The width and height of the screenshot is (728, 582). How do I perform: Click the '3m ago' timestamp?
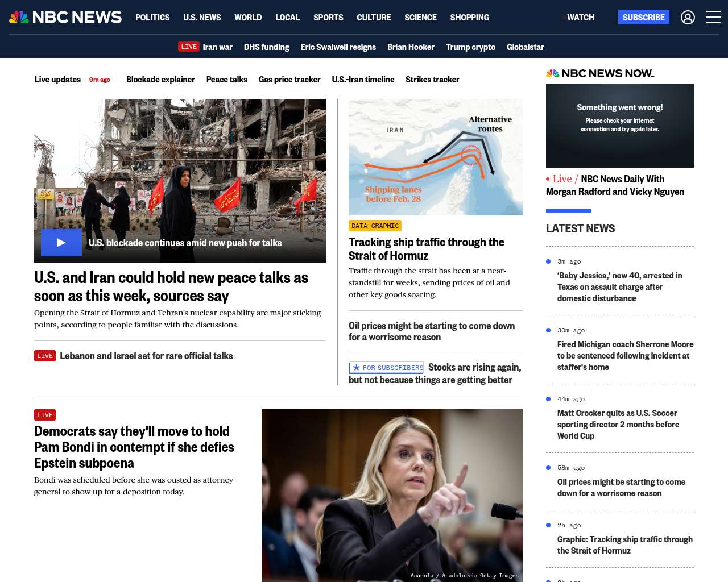click(569, 261)
